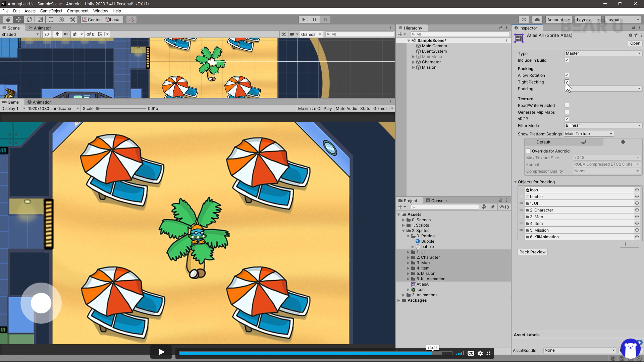The width and height of the screenshot is (644, 362).
Task: Toggle sRGB checkbox
Action: coord(567,119)
